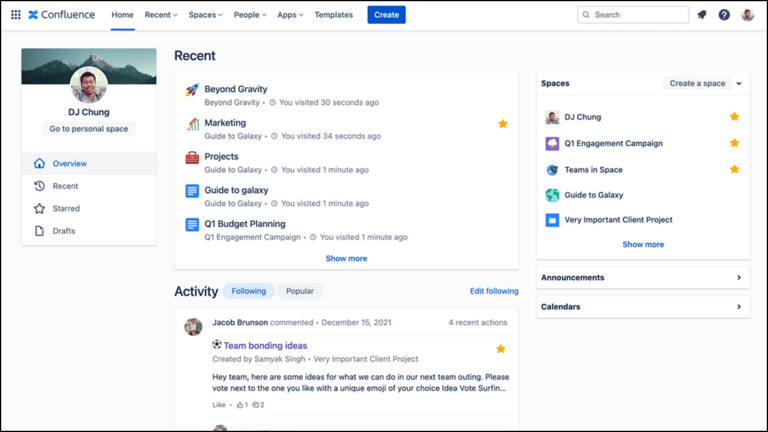Image resolution: width=768 pixels, height=432 pixels.
Task: Click the Beyond Gravity rocket icon
Action: tap(192, 90)
